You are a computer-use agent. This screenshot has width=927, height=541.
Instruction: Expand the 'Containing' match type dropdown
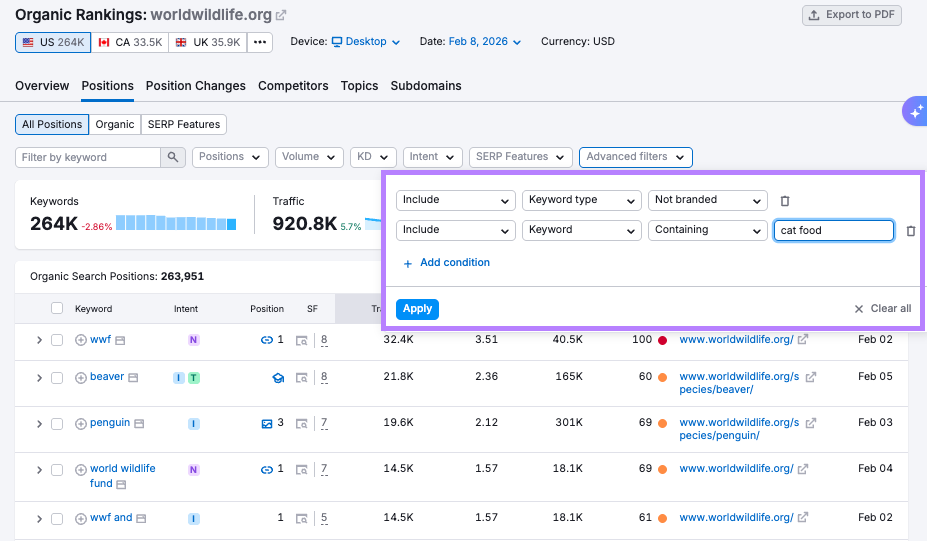[x=707, y=230]
